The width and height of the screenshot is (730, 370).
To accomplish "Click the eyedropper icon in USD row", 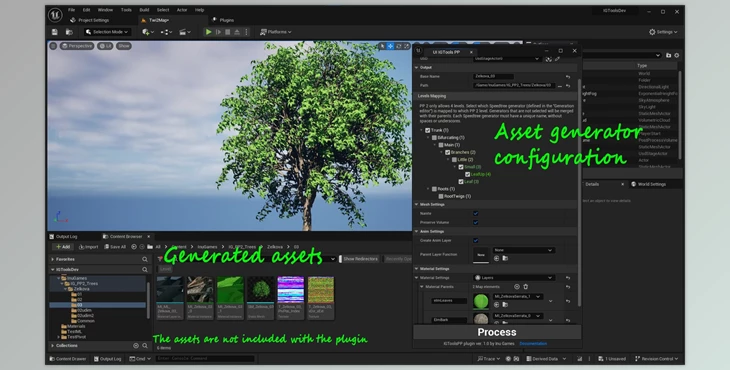I will [557, 59].
